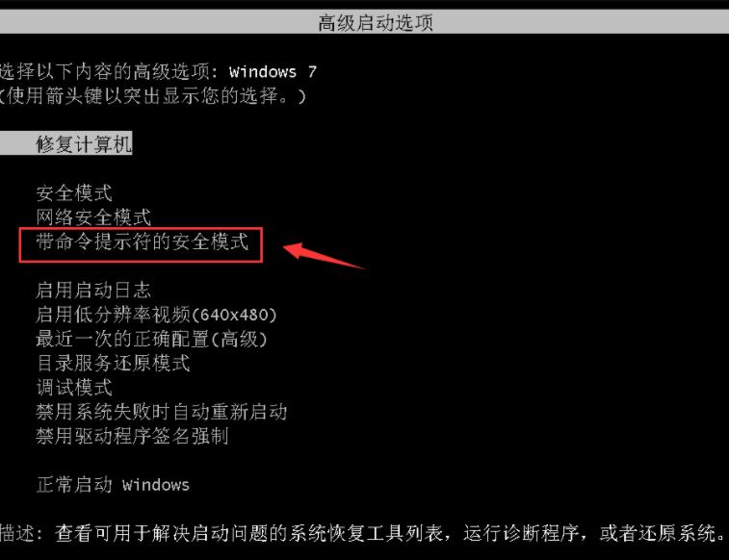Select 网络安全模式 entry
Image resolution: width=729 pixels, height=560 pixels.
tap(93, 216)
